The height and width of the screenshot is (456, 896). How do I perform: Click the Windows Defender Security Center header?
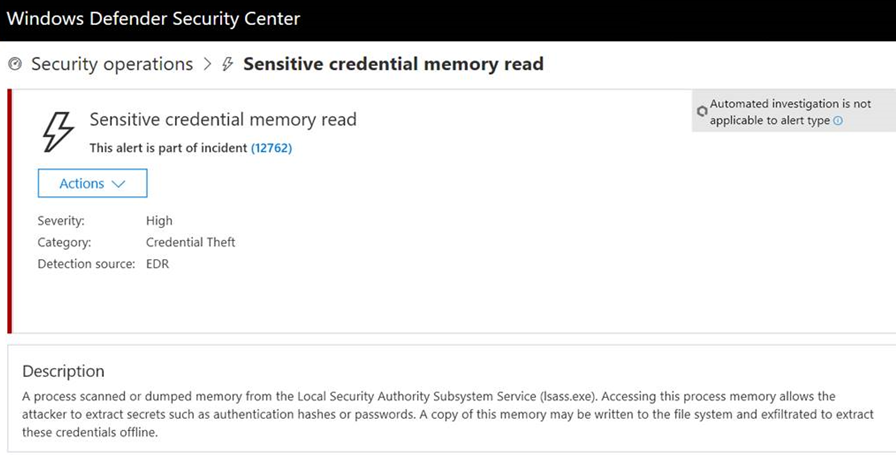tap(153, 19)
